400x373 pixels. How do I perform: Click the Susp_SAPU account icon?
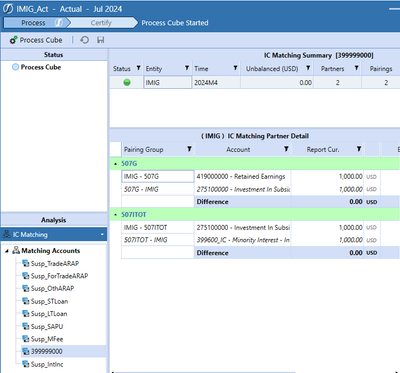tap(26, 326)
